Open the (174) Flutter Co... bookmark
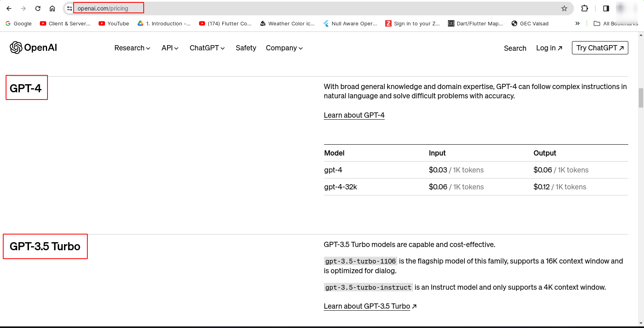644x328 pixels. 225,23
